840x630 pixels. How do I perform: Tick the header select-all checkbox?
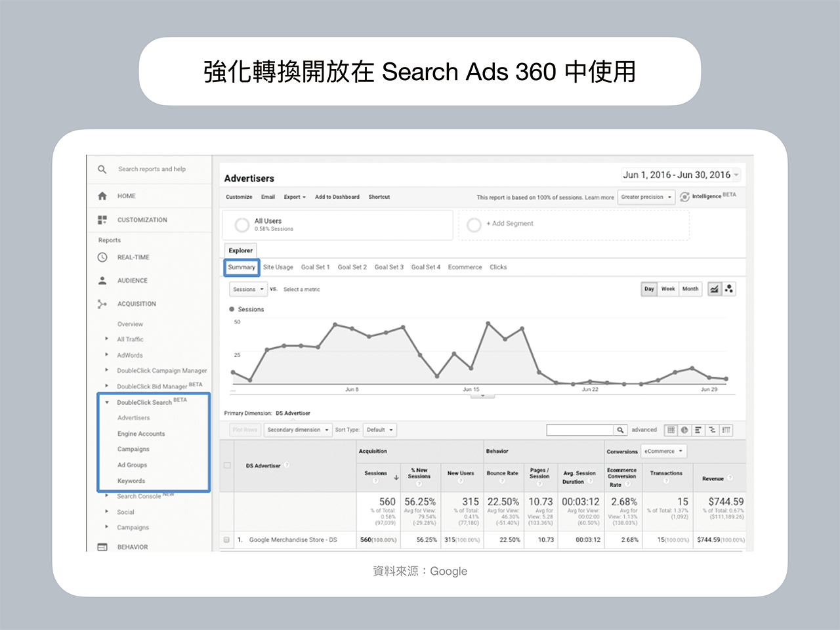coord(227,465)
